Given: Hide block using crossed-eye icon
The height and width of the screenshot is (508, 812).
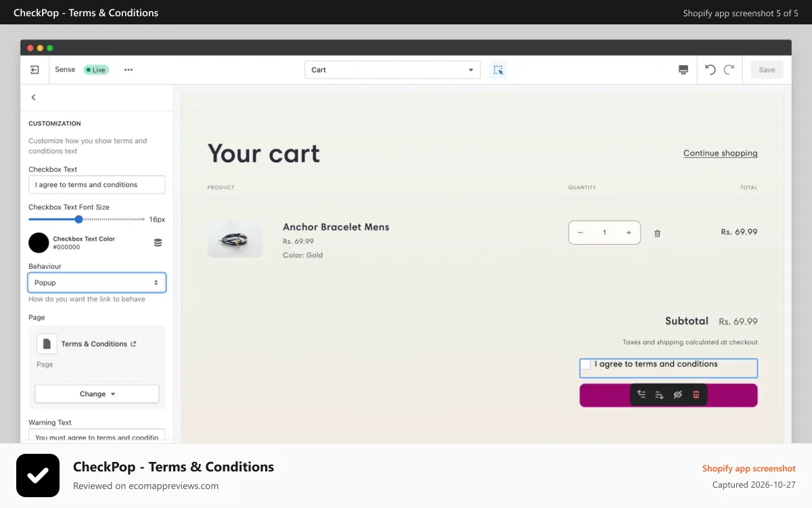Looking at the screenshot, I should pyautogui.click(x=677, y=394).
